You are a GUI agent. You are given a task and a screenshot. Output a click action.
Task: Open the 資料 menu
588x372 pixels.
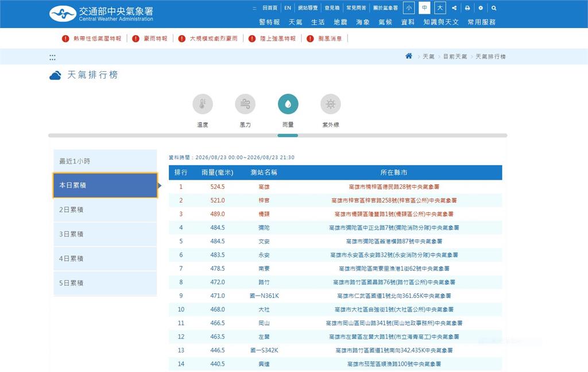tap(408, 22)
